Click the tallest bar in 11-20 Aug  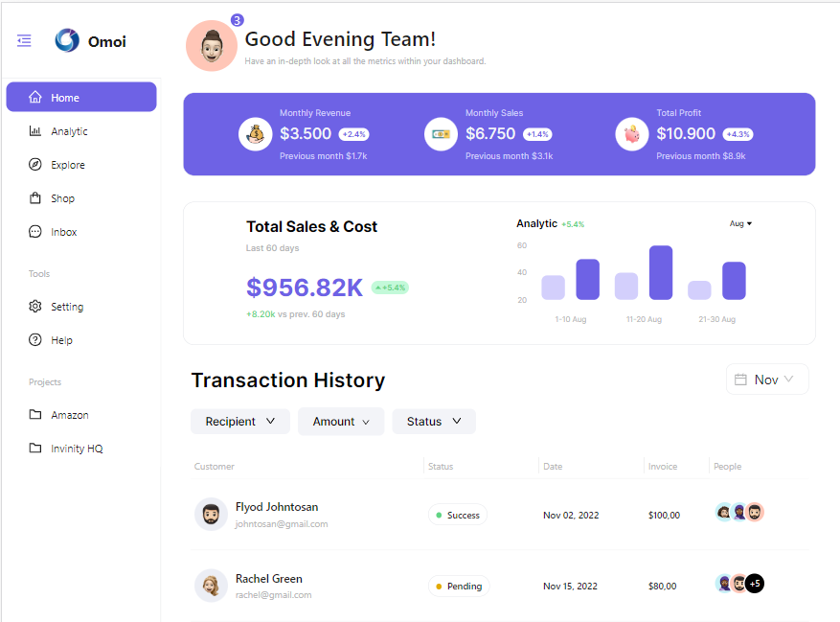tap(661, 273)
